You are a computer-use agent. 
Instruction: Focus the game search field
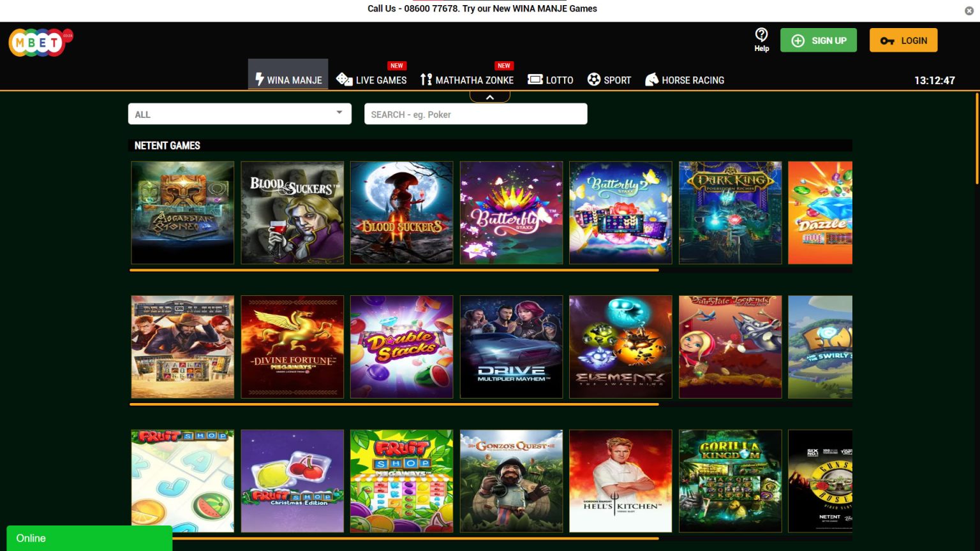point(476,114)
